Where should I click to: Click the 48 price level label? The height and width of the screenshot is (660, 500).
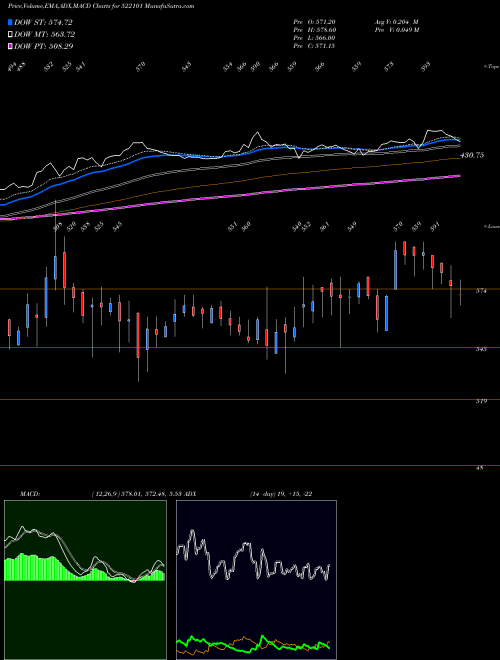[479, 467]
